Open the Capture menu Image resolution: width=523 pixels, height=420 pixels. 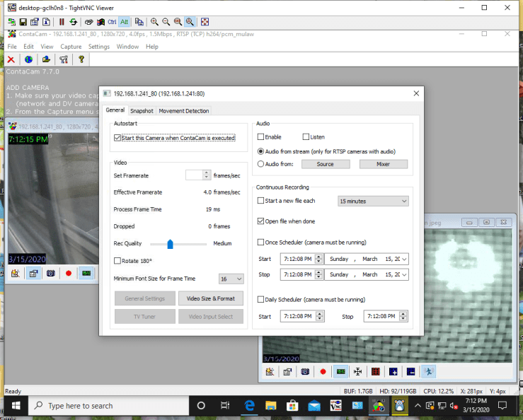[x=71, y=47]
